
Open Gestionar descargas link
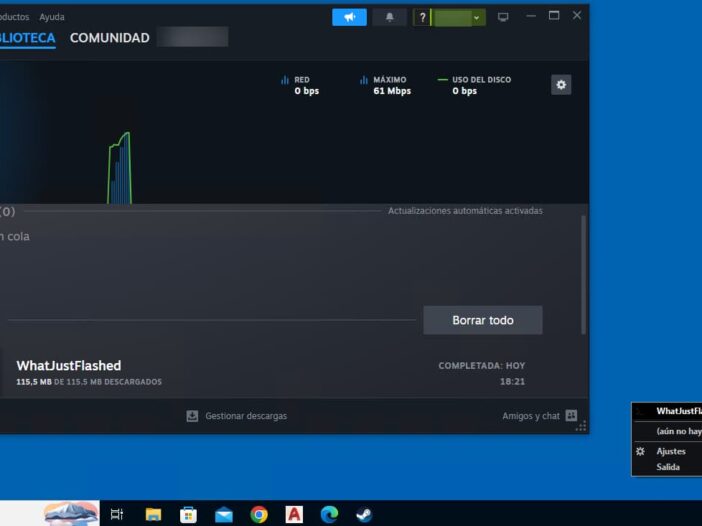click(246, 416)
